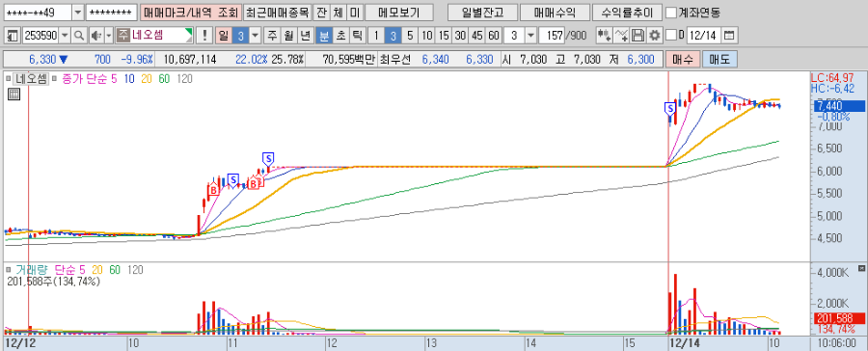Image resolution: width=868 pixels, height=351 pixels.
Task: Open 수익률추이 return trend
Action: (x=627, y=13)
